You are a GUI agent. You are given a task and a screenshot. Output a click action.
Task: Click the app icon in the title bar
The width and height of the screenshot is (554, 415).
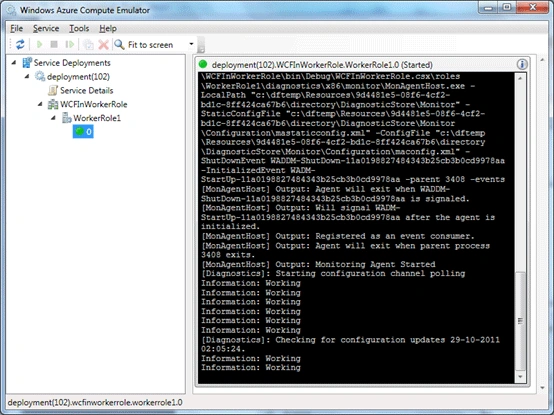[11, 10]
